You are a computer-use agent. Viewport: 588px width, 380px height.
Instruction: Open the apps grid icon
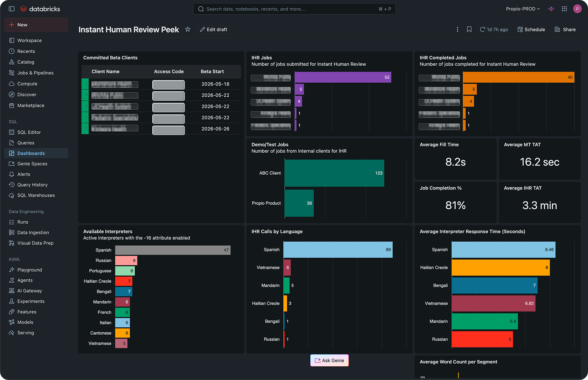(564, 9)
